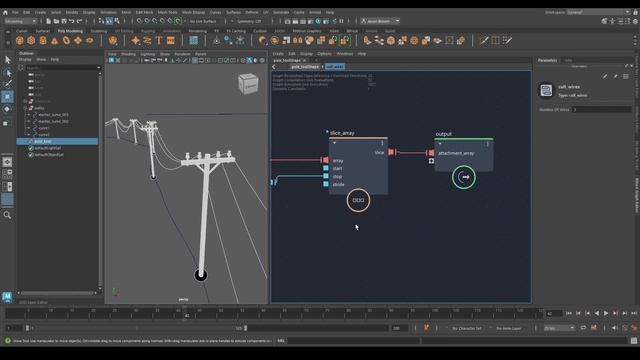This screenshot has height=360, width=640.
Task: Click the Sweep Mesh shelf icon
Action: (x=147, y=40)
